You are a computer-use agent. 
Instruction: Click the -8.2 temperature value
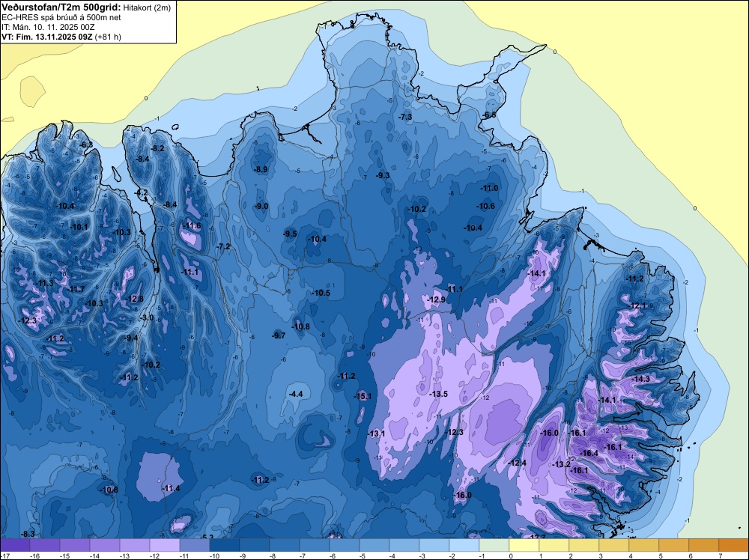pyautogui.click(x=157, y=148)
